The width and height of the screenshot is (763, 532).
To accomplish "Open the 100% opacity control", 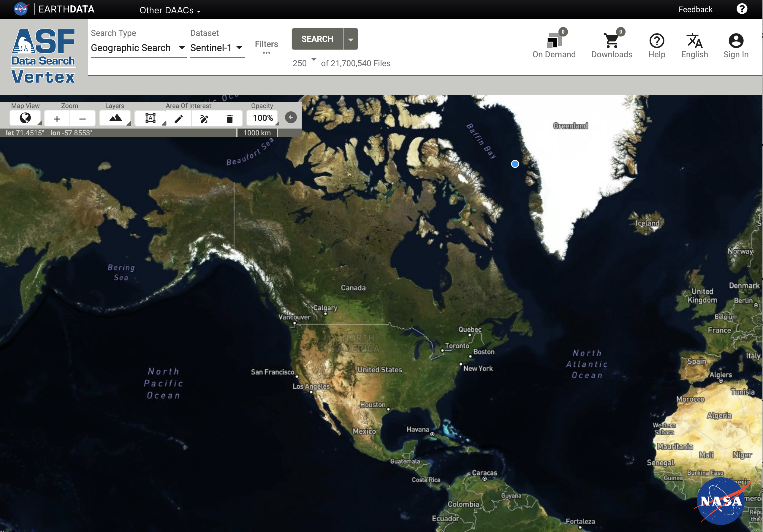I will (262, 118).
